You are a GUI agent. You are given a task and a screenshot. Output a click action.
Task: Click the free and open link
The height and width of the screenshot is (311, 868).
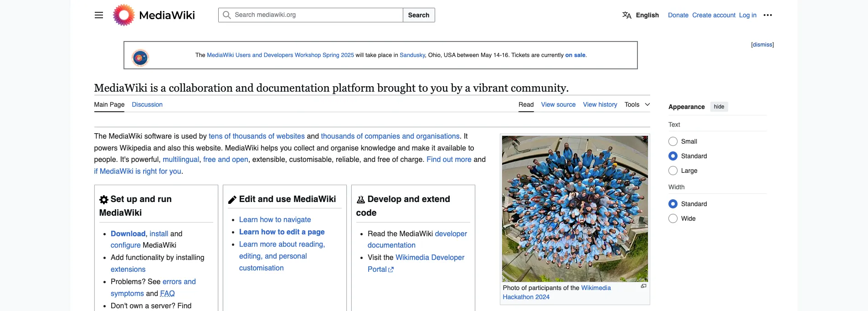[226, 160]
